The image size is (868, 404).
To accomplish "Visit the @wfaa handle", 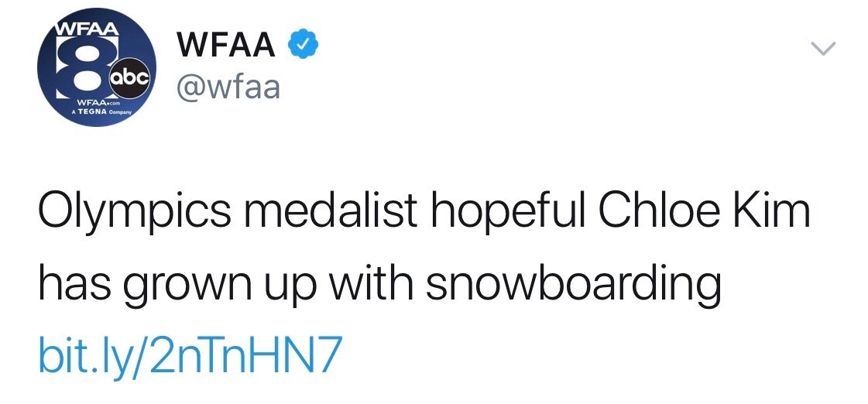I will [228, 88].
